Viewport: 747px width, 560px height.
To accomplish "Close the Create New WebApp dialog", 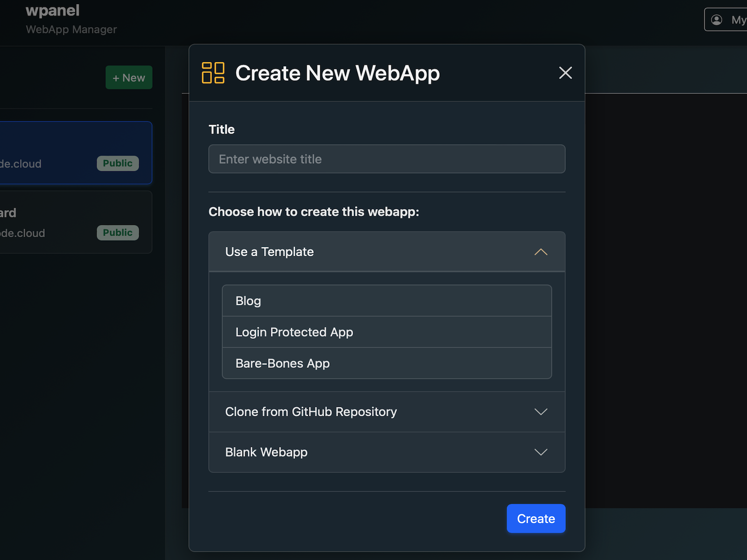I will pyautogui.click(x=565, y=73).
